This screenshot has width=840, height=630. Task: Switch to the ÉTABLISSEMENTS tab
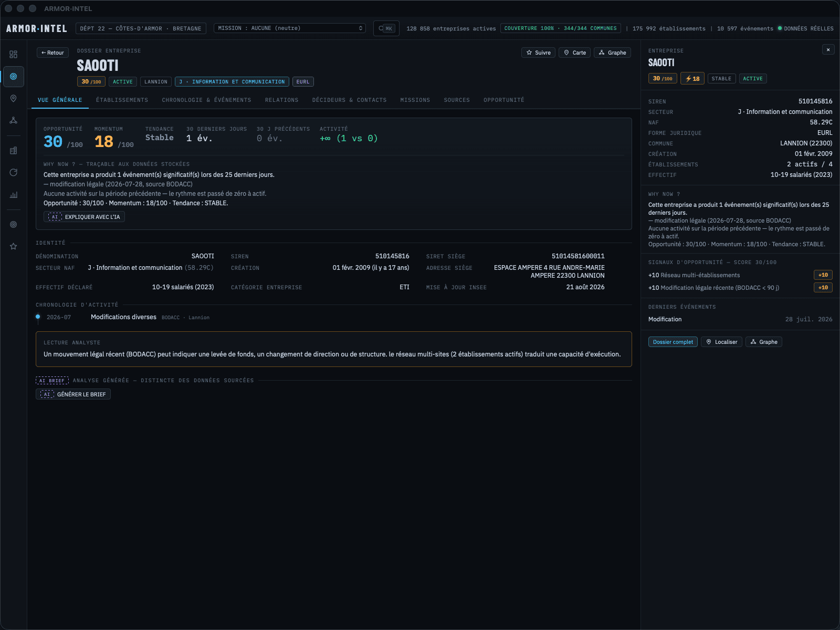(122, 100)
